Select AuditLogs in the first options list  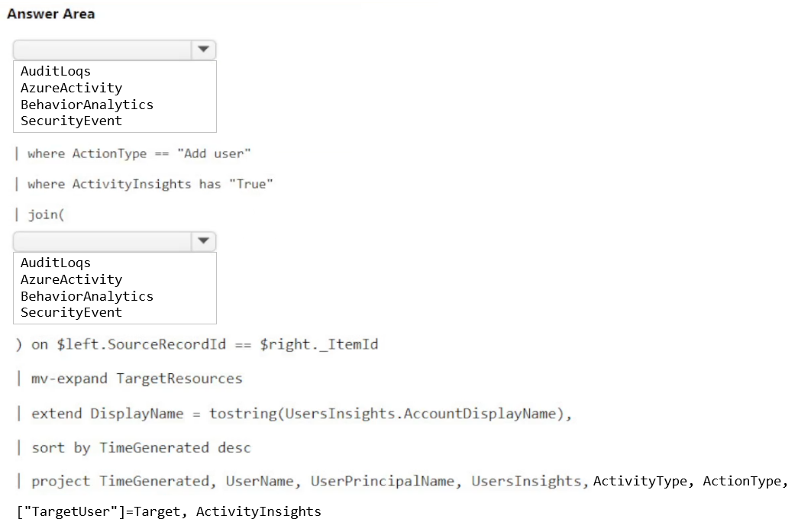(x=56, y=71)
